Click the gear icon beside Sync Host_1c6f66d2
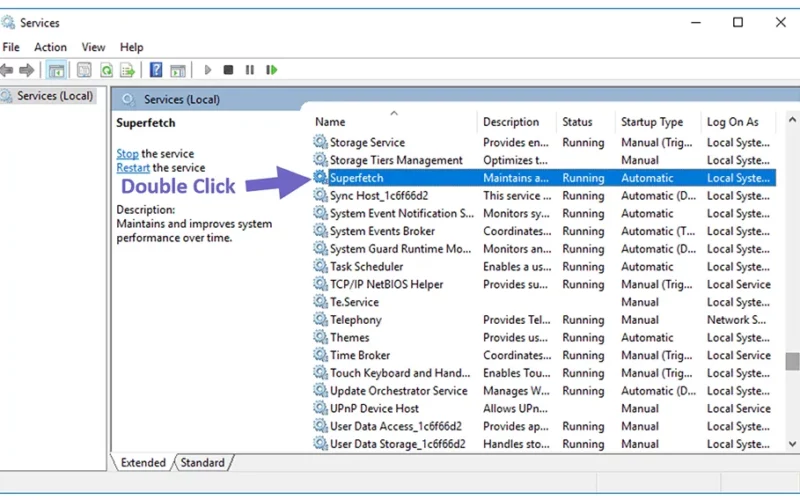Image resolution: width=800 pixels, height=500 pixels. pyautogui.click(x=320, y=195)
